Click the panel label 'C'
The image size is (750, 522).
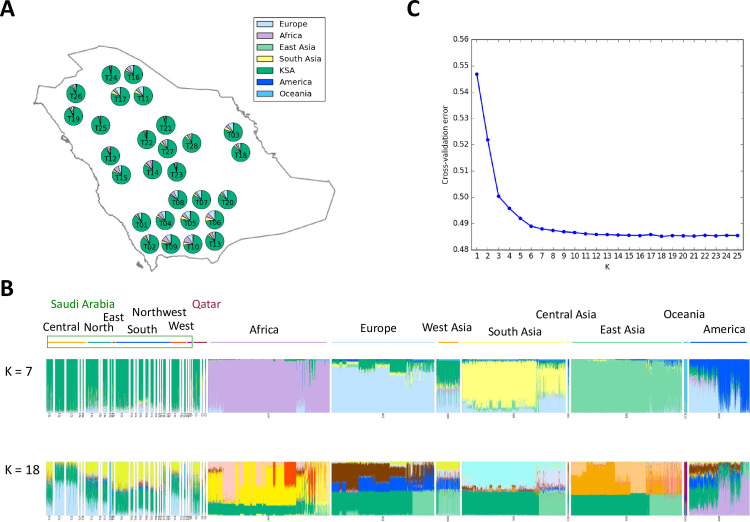point(413,9)
